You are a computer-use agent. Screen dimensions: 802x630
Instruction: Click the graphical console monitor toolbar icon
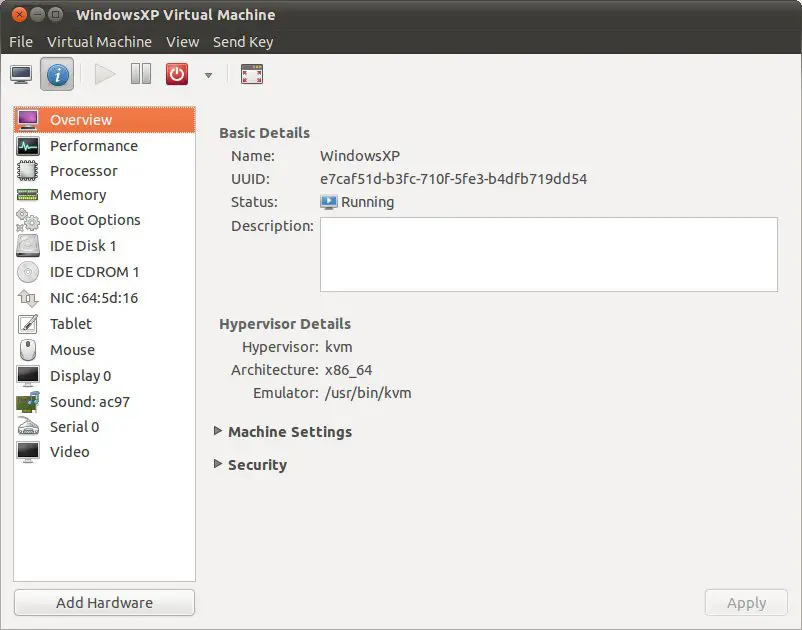[20, 74]
